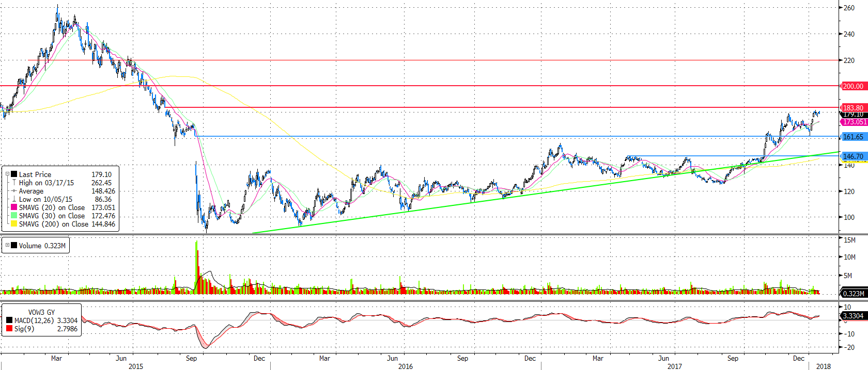This screenshot has width=868, height=370.
Task: Select 'High on 03/17/15' legend row
Action: 47,183
